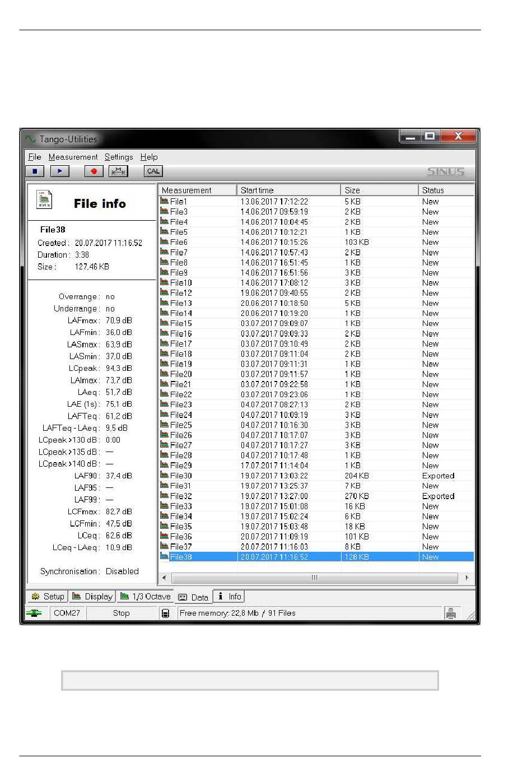
Task: Click the File20 measurement icon
Action: coord(165,374)
